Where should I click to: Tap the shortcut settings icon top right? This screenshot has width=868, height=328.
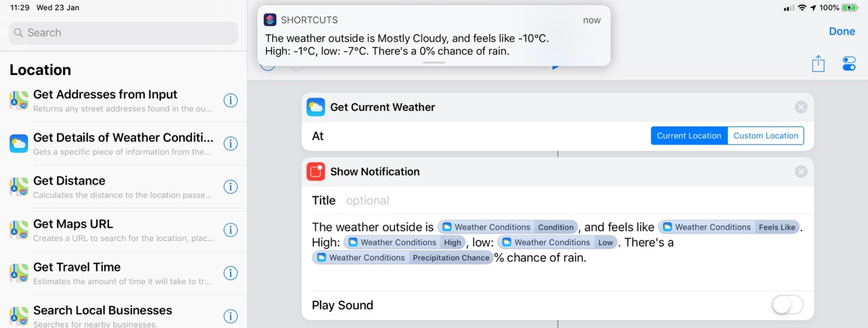[848, 63]
